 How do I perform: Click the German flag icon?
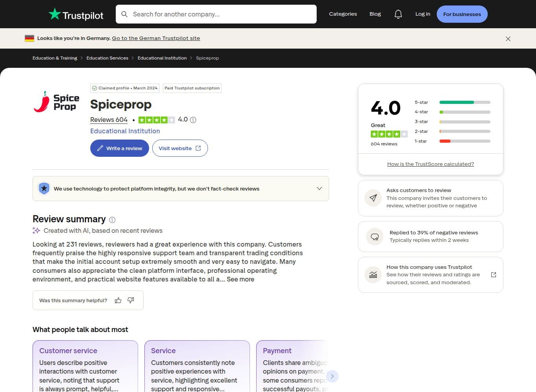29,38
